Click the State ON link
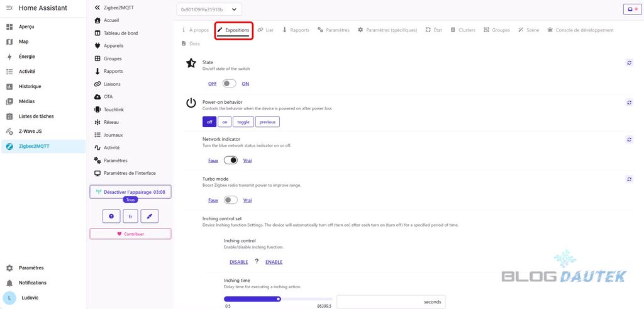 (x=245, y=84)
